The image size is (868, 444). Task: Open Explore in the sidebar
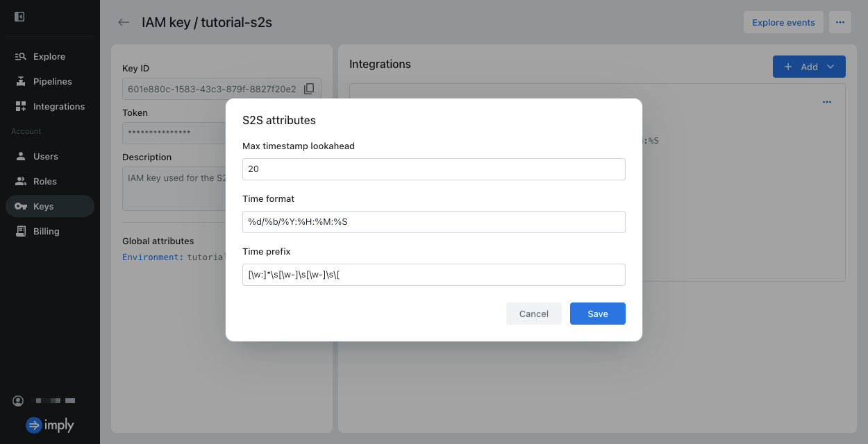click(x=49, y=56)
